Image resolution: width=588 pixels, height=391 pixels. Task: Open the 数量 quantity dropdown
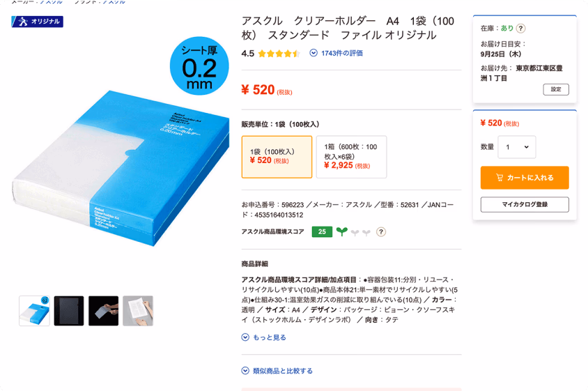click(x=516, y=147)
